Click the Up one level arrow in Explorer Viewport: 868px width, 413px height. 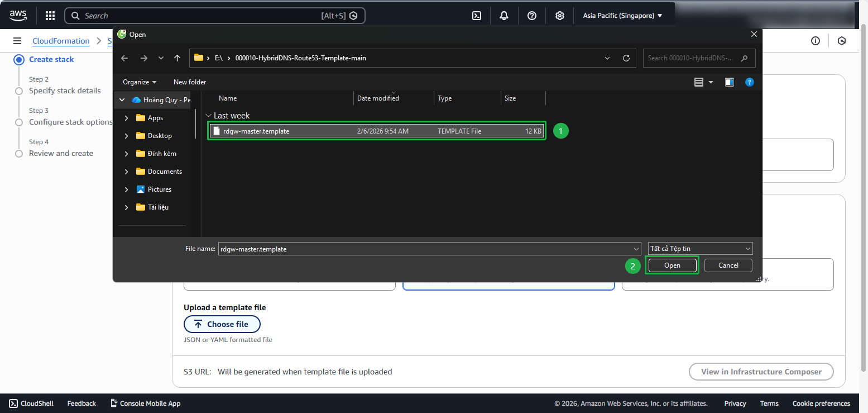click(x=177, y=58)
